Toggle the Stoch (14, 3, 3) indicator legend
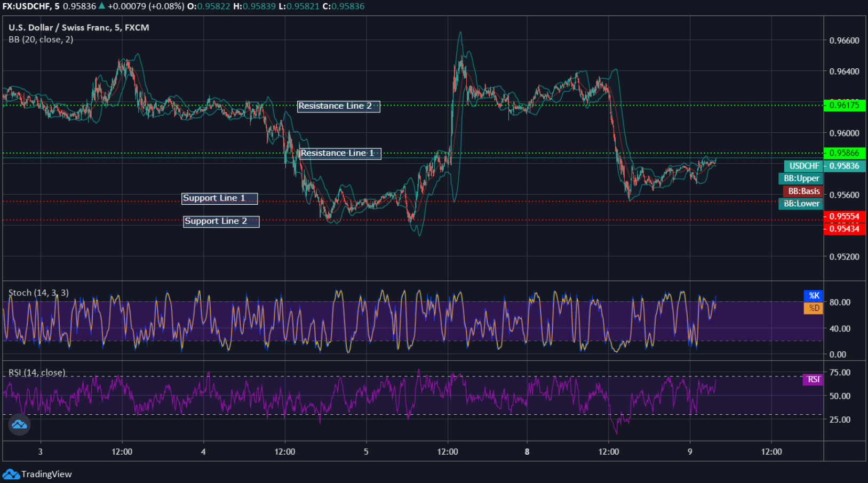 (x=38, y=293)
